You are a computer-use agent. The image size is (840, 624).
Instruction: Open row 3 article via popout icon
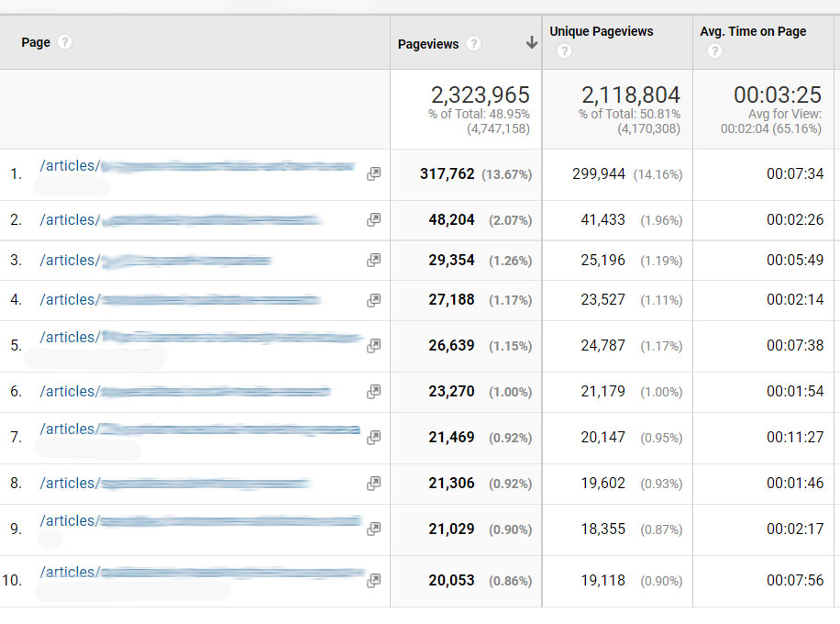point(373,261)
